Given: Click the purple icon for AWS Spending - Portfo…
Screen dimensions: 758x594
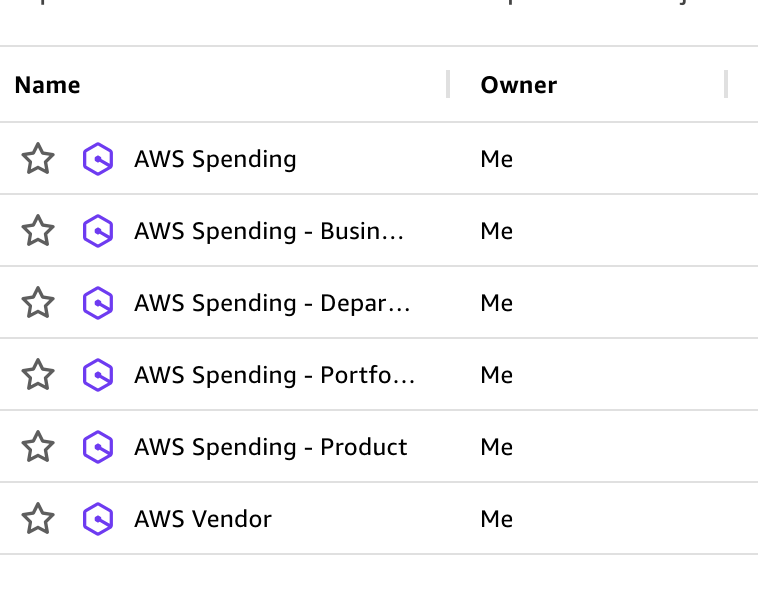Looking at the screenshot, I should tap(97, 375).
